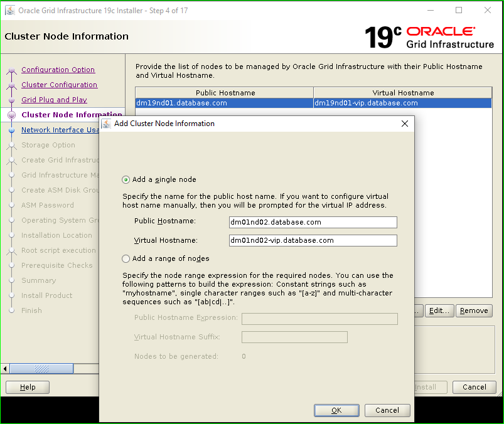Open the Cluster Configuration step
504x424 pixels.
tap(59, 85)
